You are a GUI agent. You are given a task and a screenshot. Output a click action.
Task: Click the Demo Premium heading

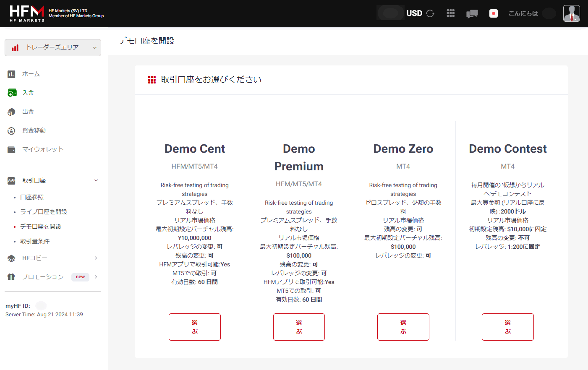(299, 158)
